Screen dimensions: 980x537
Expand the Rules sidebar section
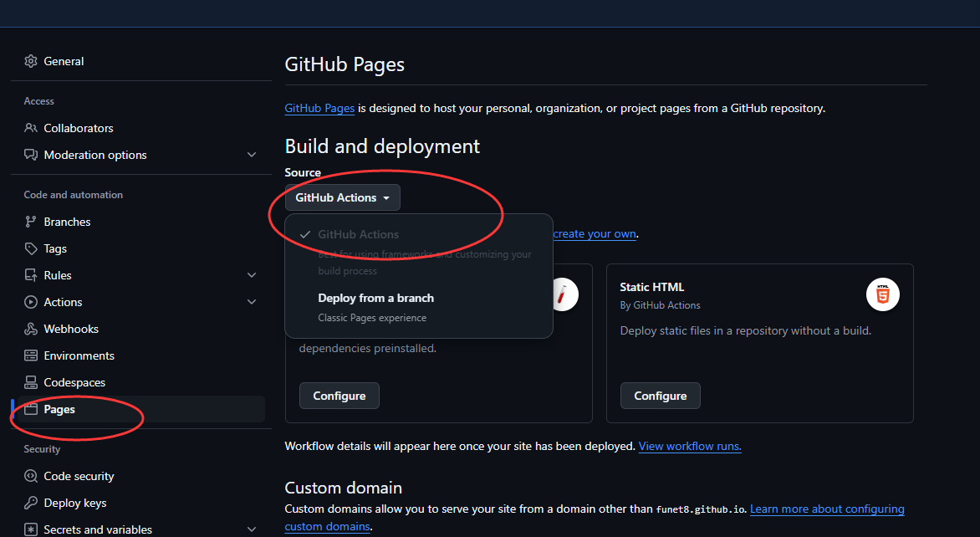(252, 275)
